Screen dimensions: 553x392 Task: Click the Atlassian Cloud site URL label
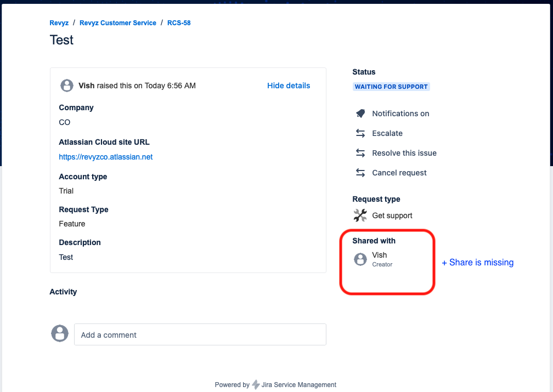(104, 142)
